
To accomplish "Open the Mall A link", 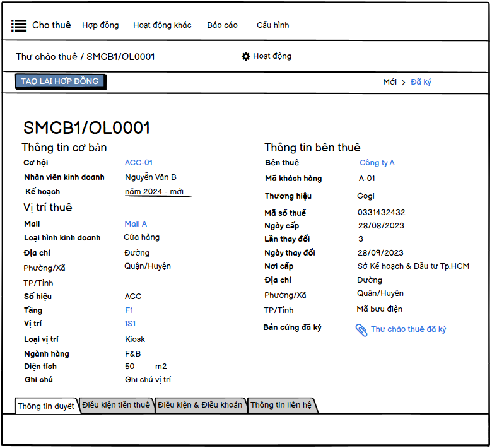I will click(136, 224).
